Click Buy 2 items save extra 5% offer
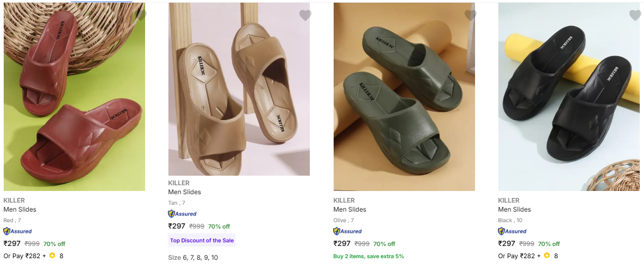 pyautogui.click(x=369, y=256)
